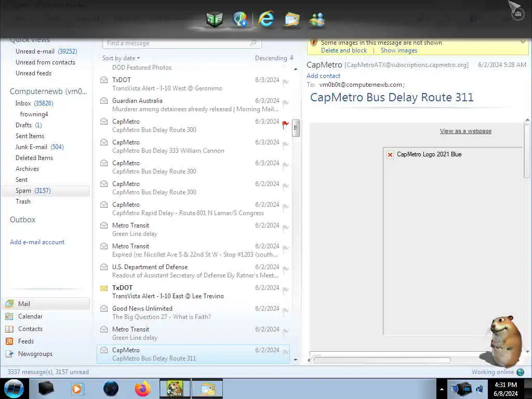Open Newsgroups via its icon
The height and width of the screenshot is (399, 532).
pyautogui.click(x=9, y=354)
